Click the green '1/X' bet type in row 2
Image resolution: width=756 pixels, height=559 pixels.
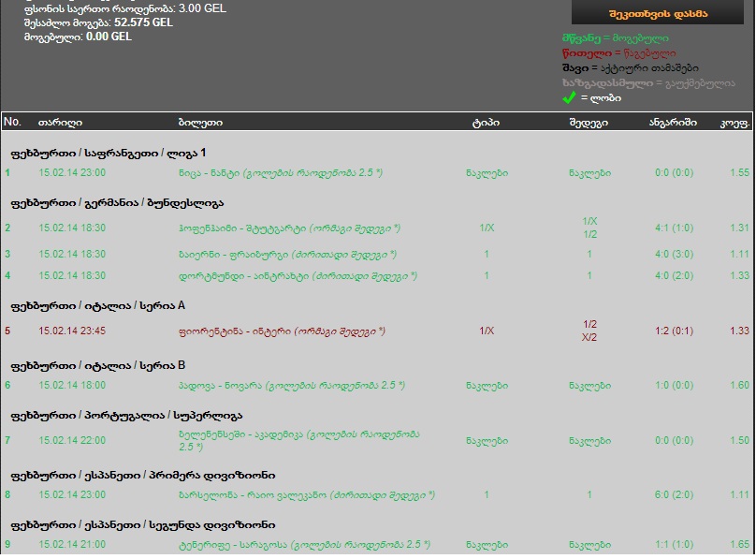(487, 228)
